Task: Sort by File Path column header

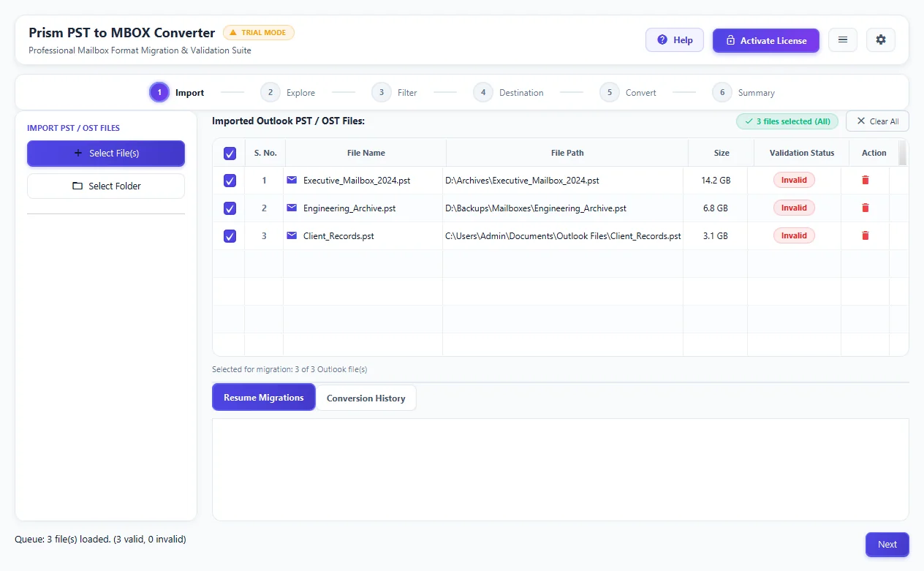Action: (567, 153)
